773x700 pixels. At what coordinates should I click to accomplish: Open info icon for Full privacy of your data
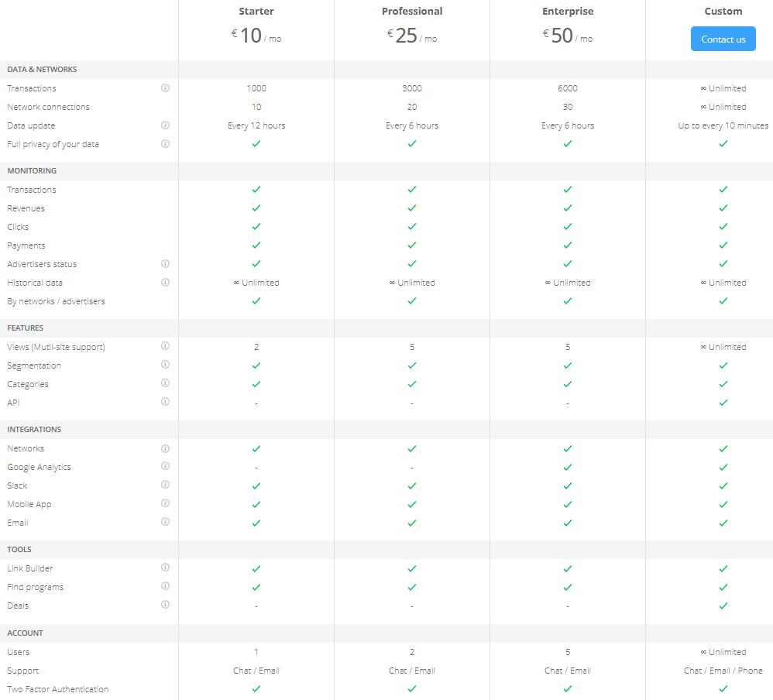click(x=166, y=143)
